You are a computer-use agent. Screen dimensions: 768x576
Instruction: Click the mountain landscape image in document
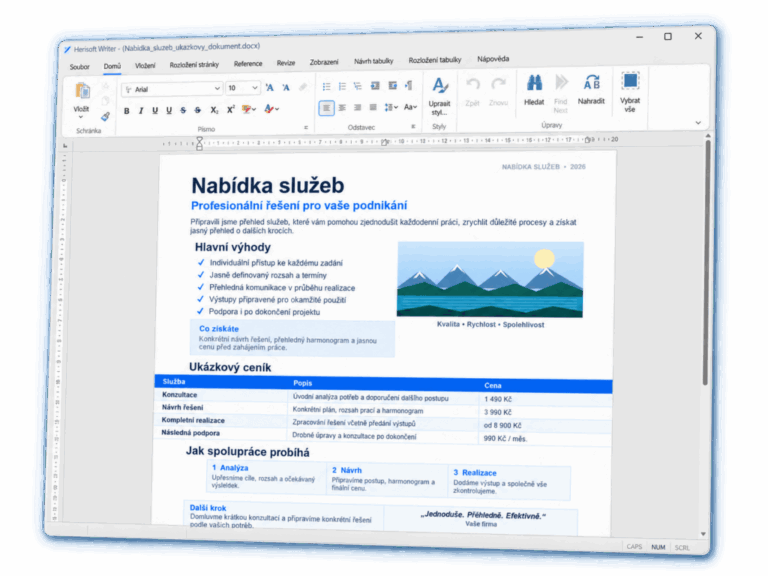click(x=490, y=279)
